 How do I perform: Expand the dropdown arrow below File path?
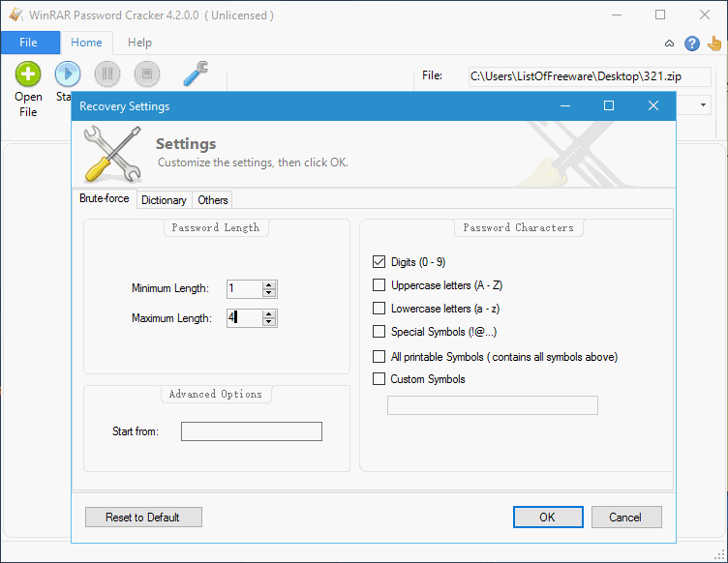click(703, 104)
